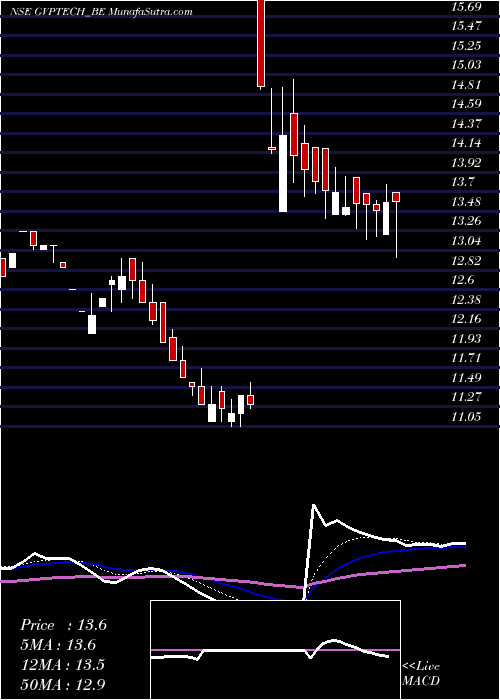Click the spike peak of white moving average line

click(x=314, y=505)
